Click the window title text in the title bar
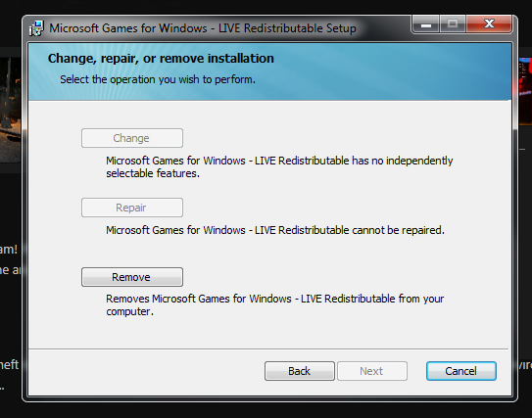Image resolution: width=532 pixels, height=418 pixels. pos(203,28)
